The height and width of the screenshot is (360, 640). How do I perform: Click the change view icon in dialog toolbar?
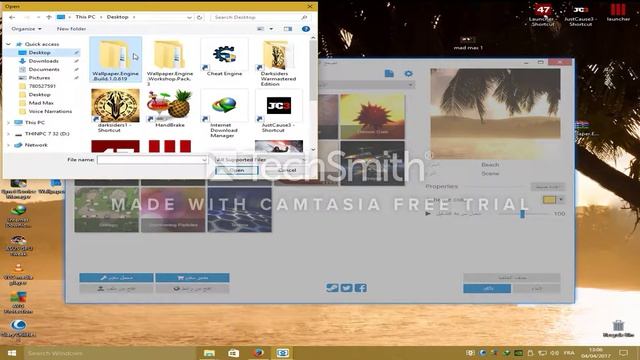click(x=260, y=29)
